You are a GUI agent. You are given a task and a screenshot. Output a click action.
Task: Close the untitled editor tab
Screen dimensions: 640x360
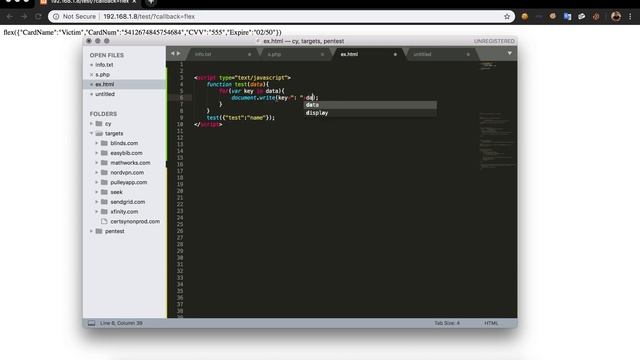click(x=468, y=54)
